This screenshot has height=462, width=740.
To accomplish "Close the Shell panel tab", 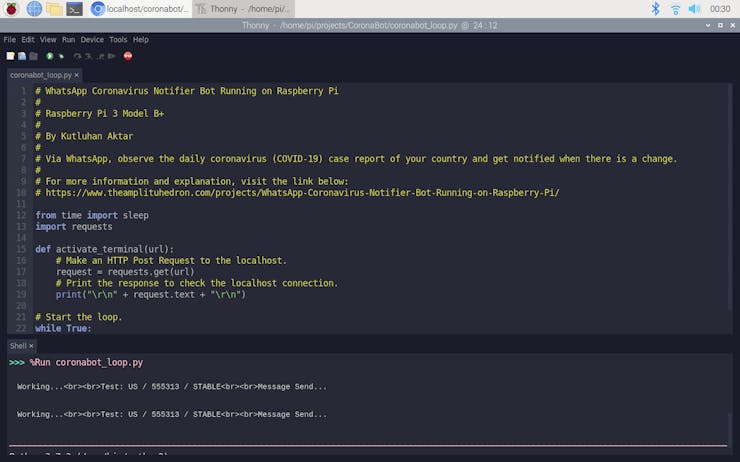I will tap(31, 346).
